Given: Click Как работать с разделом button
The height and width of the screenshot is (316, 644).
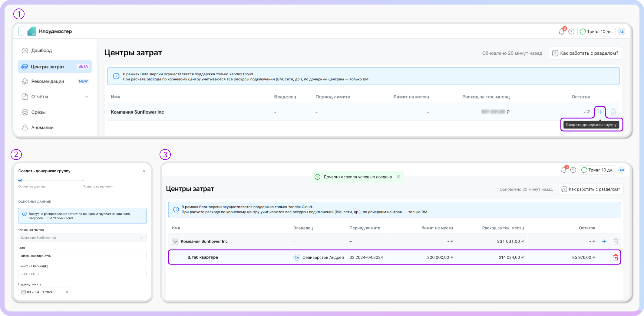Looking at the screenshot, I should 585,53.
